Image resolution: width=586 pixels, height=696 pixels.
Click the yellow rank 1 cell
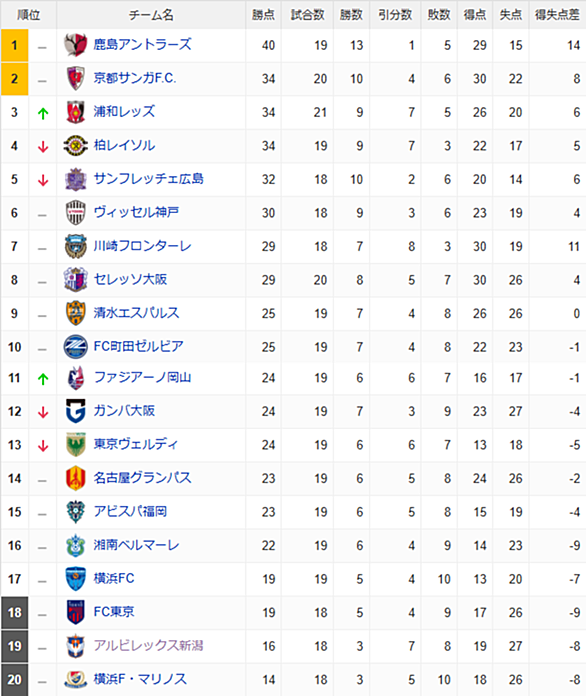pyautogui.click(x=15, y=45)
